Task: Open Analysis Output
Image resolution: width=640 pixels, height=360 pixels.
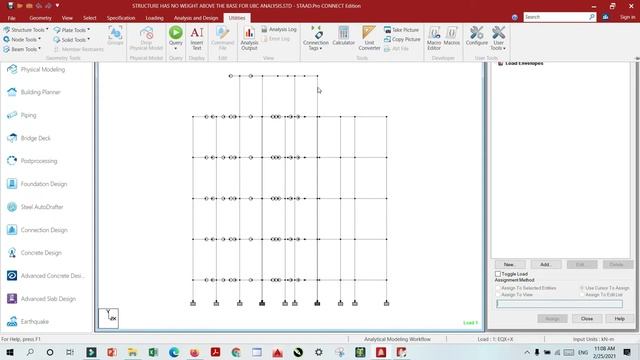Action: (x=249, y=38)
